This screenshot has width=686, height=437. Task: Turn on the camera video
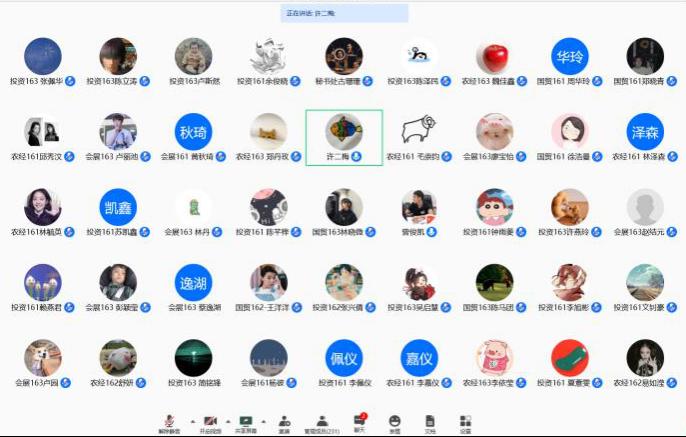click(x=210, y=421)
